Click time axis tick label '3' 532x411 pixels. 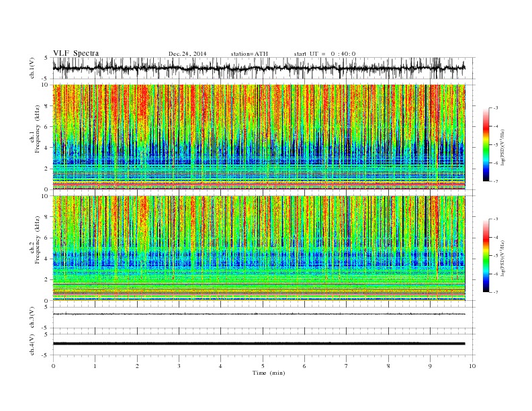[x=179, y=366]
